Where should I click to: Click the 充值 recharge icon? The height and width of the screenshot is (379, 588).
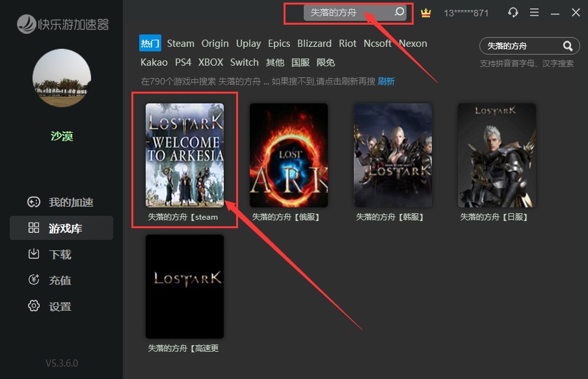(x=34, y=280)
